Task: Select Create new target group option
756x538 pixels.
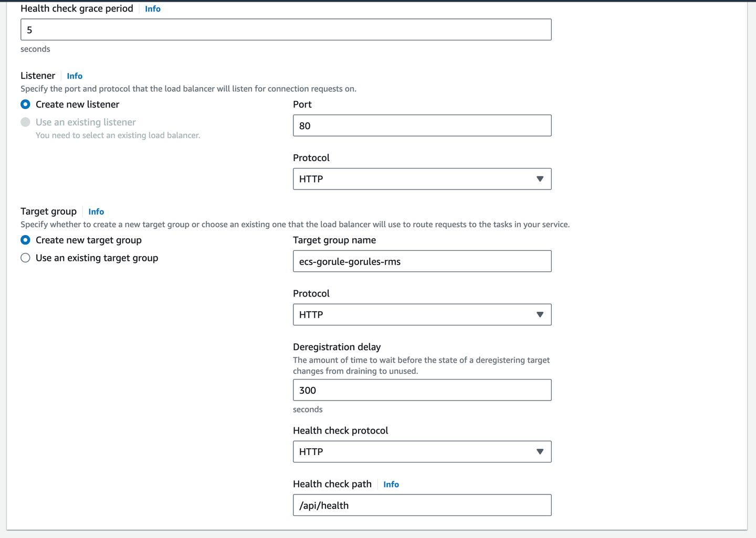Action: coord(25,240)
